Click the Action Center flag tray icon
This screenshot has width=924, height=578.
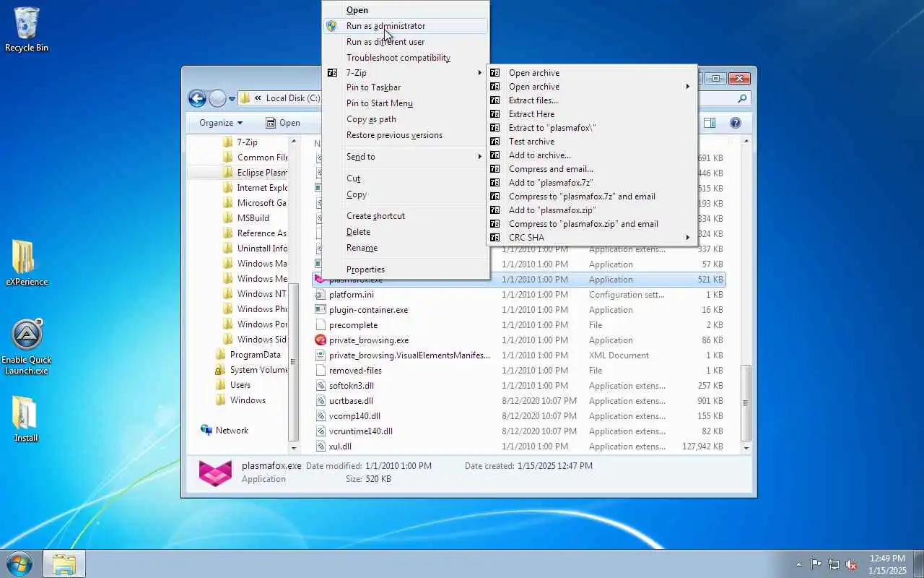click(x=816, y=564)
